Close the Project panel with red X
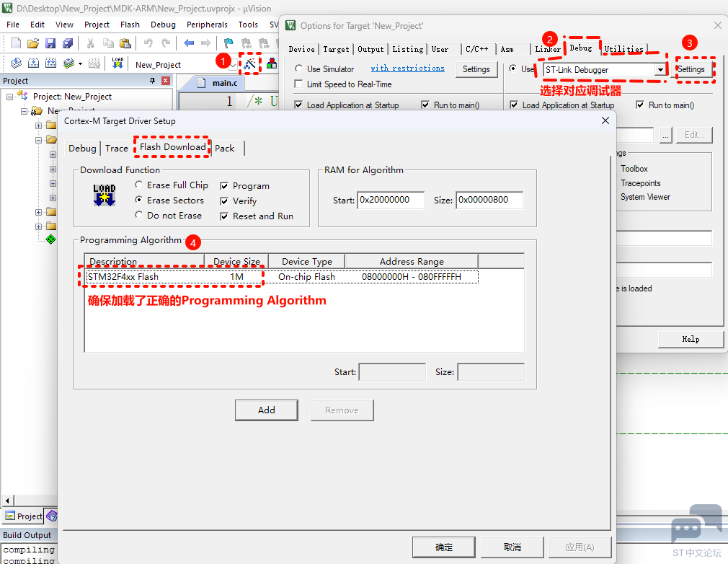 point(165,81)
